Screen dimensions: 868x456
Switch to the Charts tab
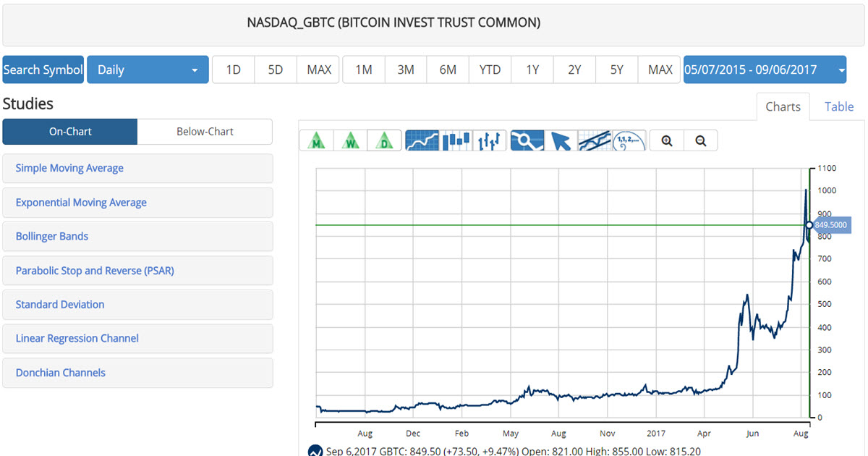click(x=783, y=106)
